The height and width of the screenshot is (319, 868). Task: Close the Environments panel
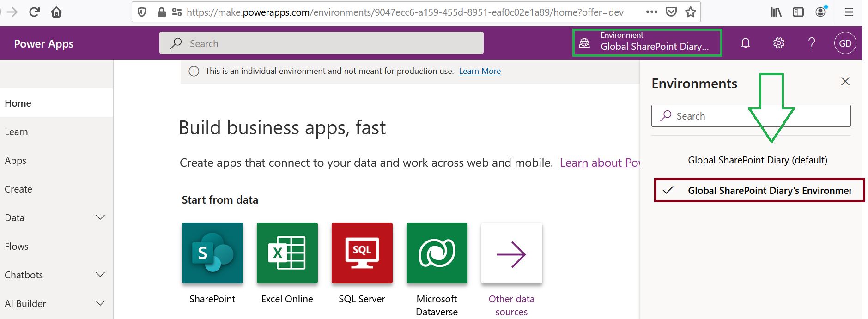coord(845,81)
